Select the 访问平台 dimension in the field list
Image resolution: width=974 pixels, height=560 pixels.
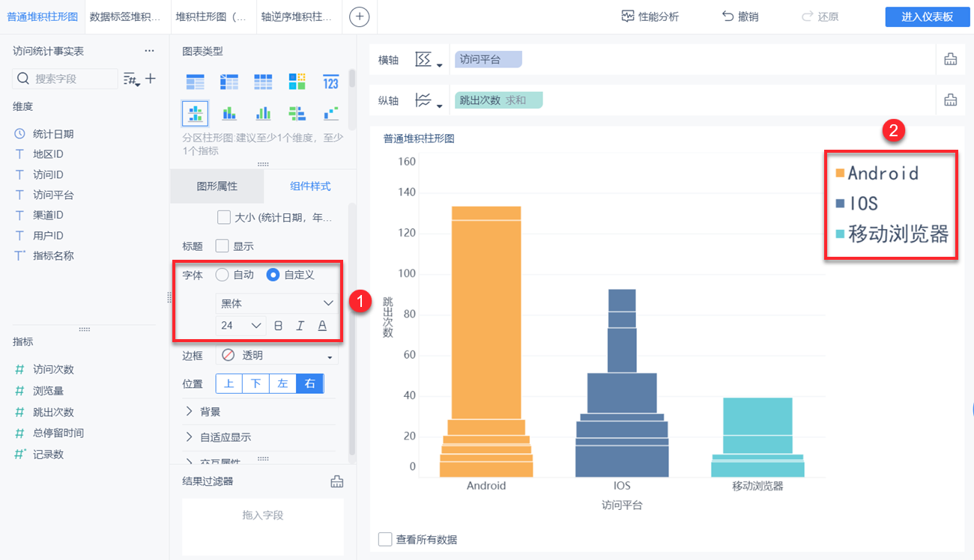click(x=53, y=195)
